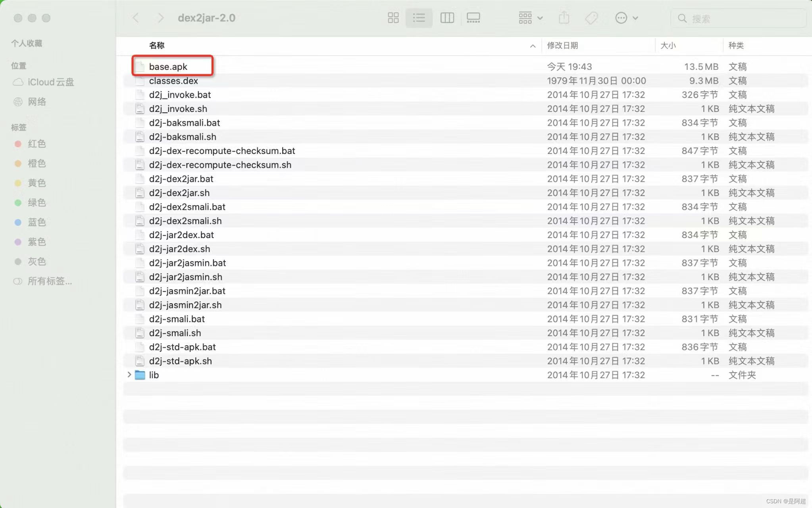Open 网络 in sidebar

coord(30,102)
